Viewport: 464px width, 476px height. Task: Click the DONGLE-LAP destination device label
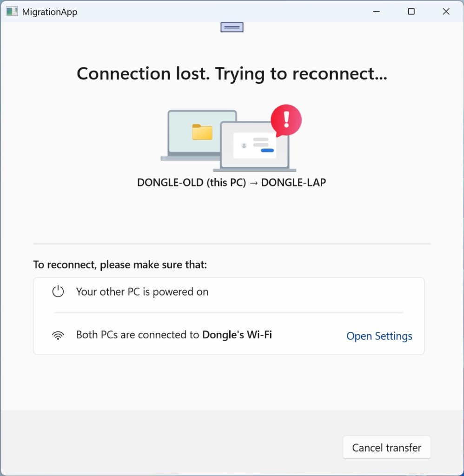tap(293, 182)
